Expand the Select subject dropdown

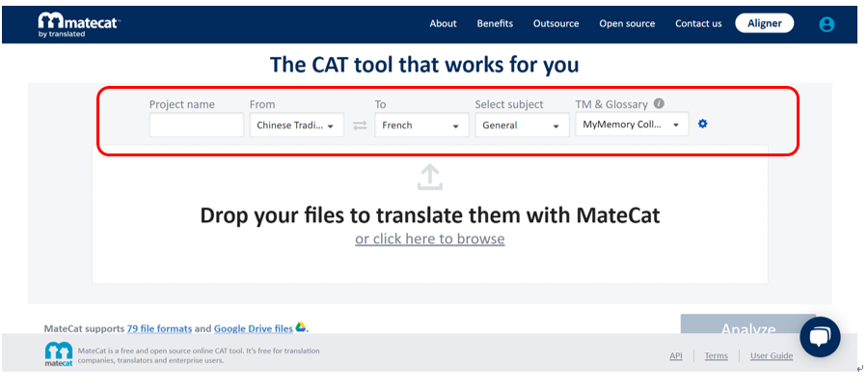click(x=522, y=125)
